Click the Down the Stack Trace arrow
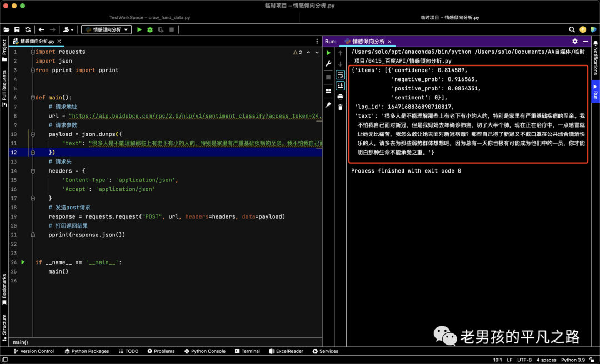 coord(340,64)
